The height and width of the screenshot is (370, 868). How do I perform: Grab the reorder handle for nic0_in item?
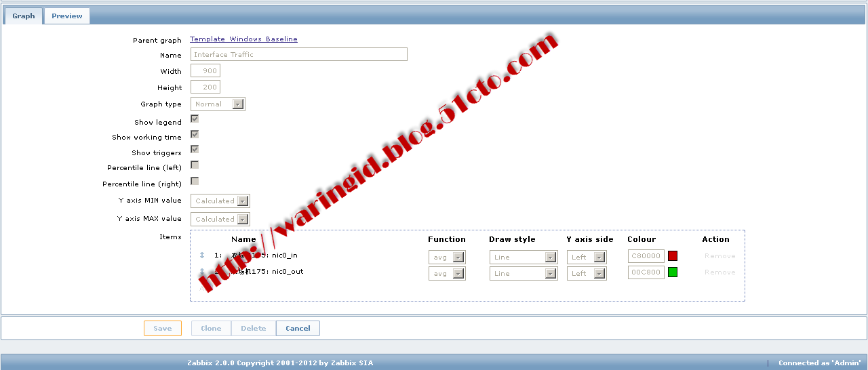point(202,255)
